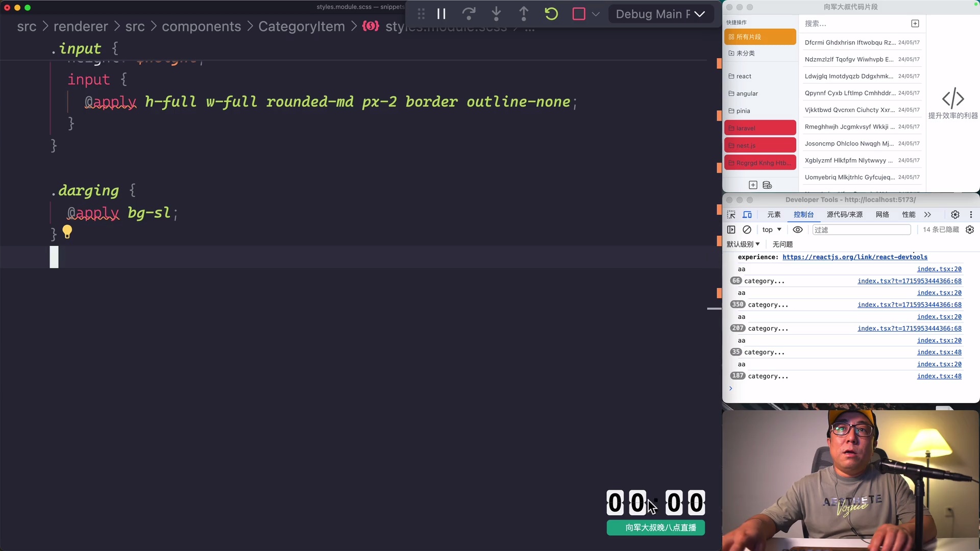
Task: Open DevTools settings gear
Action: 955,215
